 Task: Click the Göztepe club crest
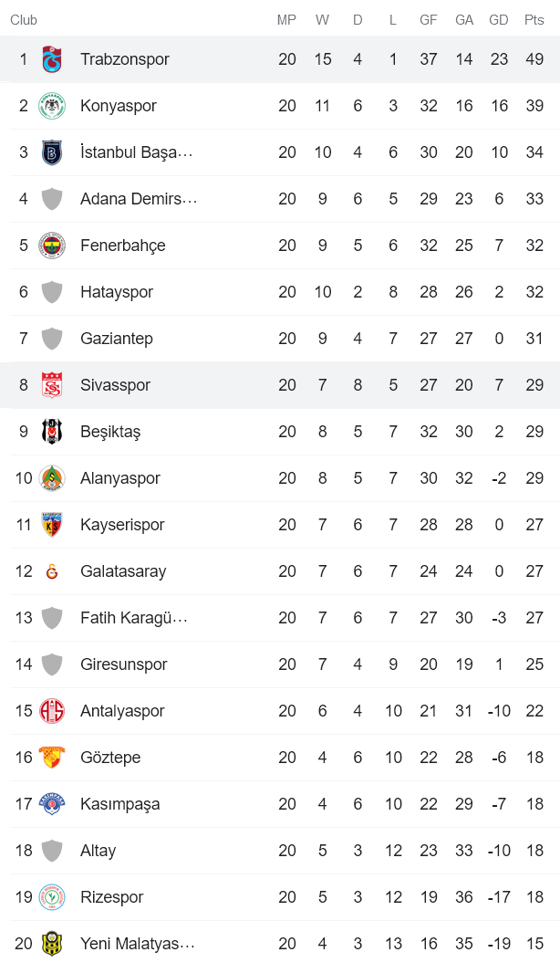[52, 757]
